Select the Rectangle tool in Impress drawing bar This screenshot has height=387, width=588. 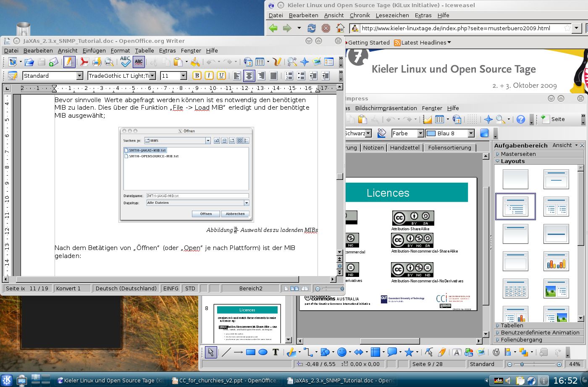[251, 352]
